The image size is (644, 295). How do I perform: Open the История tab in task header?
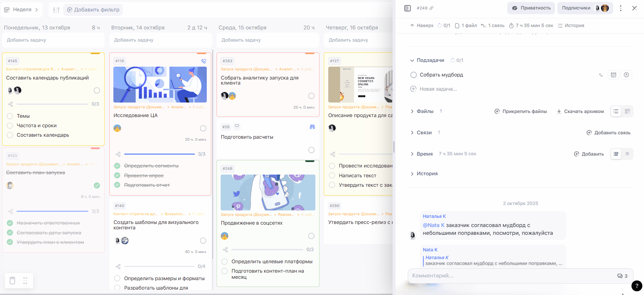tap(571, 25)
